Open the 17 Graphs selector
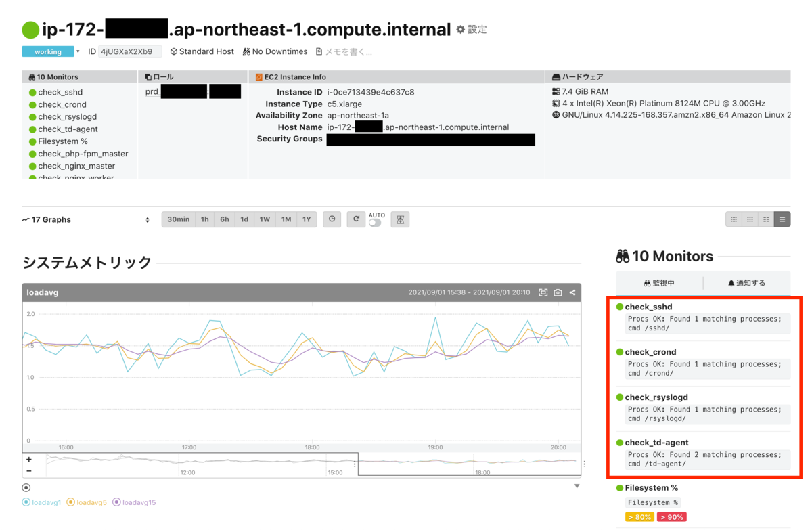The height and width of the screenshot is (530, 812). 86,220
